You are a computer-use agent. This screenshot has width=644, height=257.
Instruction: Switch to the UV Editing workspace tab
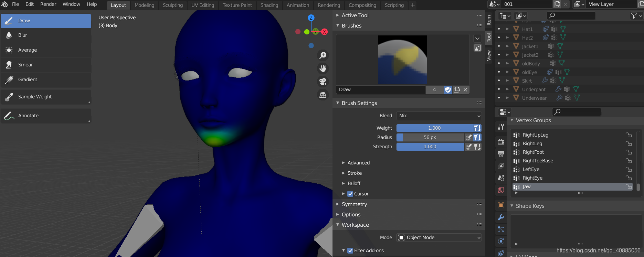[203, 5]
